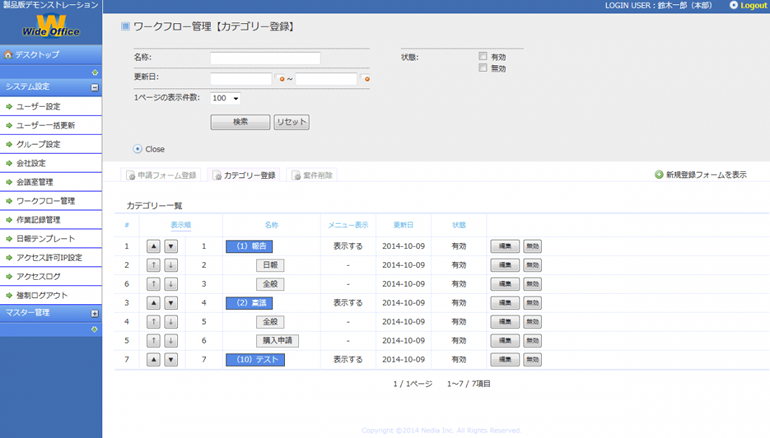
Task: Click the 更新日 start date field
Action: 241,79
